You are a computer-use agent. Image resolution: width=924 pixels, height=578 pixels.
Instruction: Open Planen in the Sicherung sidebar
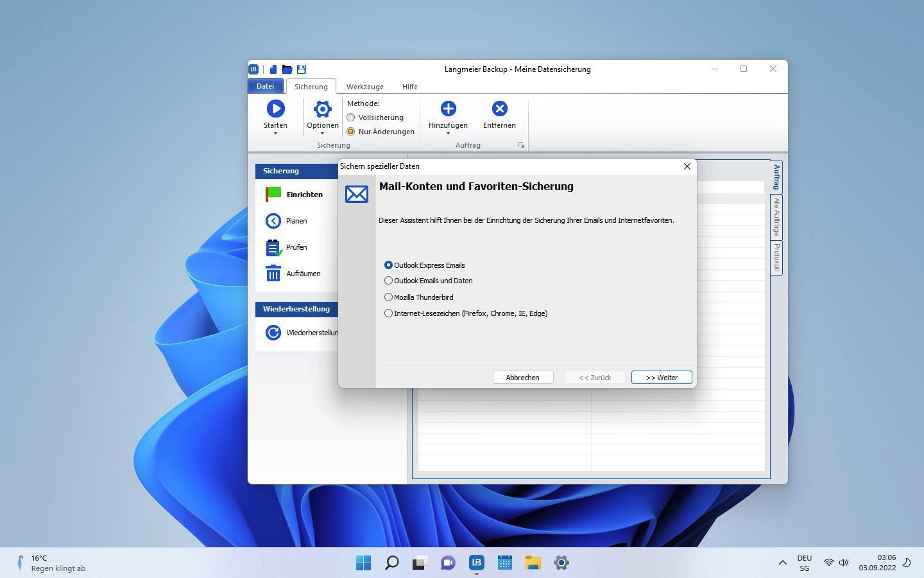click(296, 221)
